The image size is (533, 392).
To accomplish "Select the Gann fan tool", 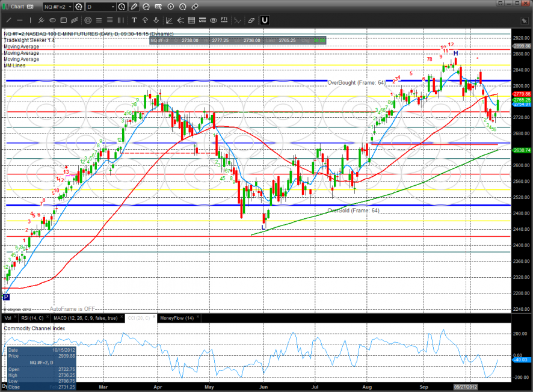I will 169,20.
